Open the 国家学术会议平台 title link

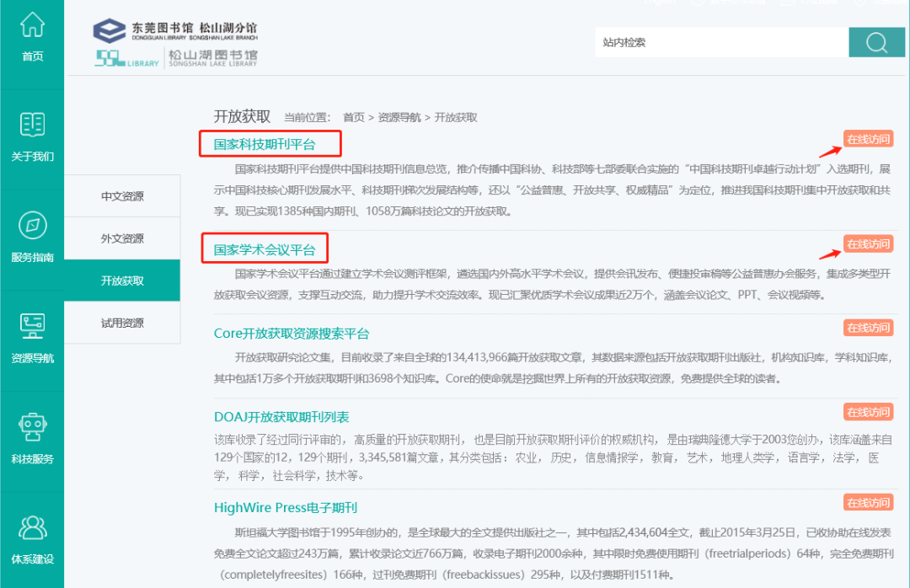[x=265, y=249]
